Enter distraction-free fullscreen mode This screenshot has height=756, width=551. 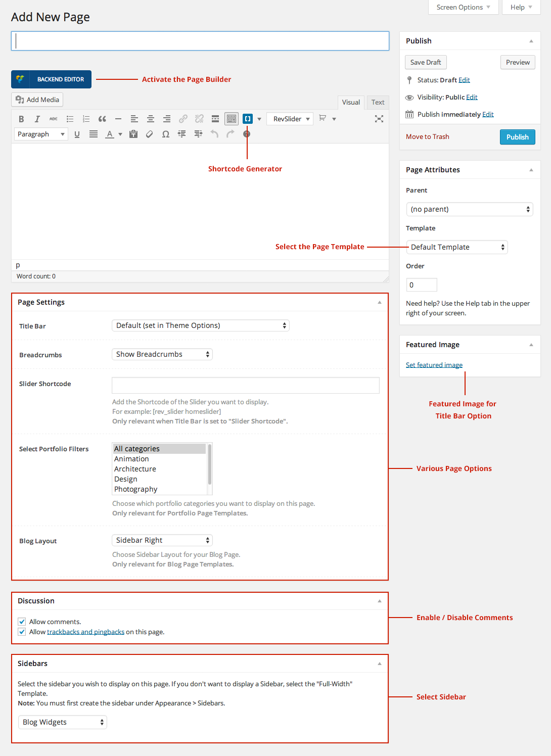(379, 119)
